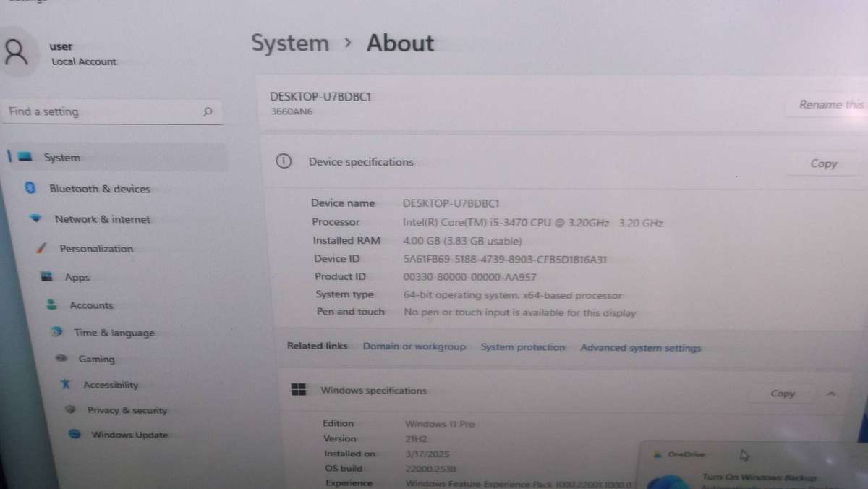
Task: Click the Accessibility figure icon
Action: pyautogui.click(x=66, y=385)
